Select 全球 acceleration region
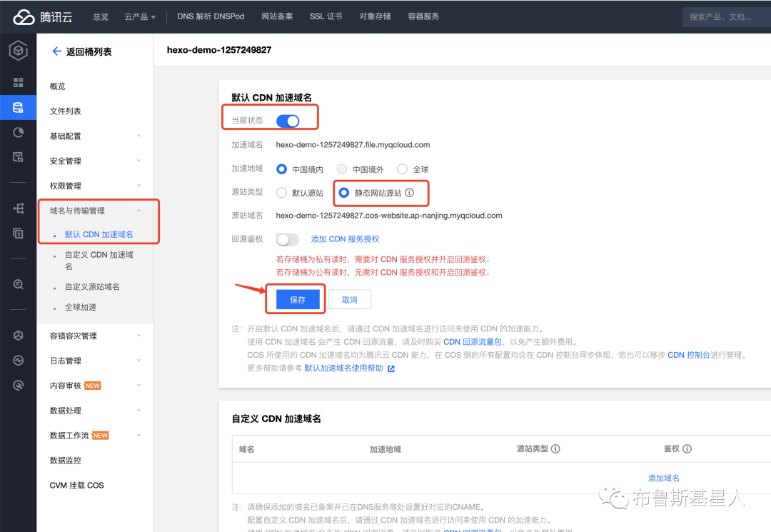 click(402, 169)
